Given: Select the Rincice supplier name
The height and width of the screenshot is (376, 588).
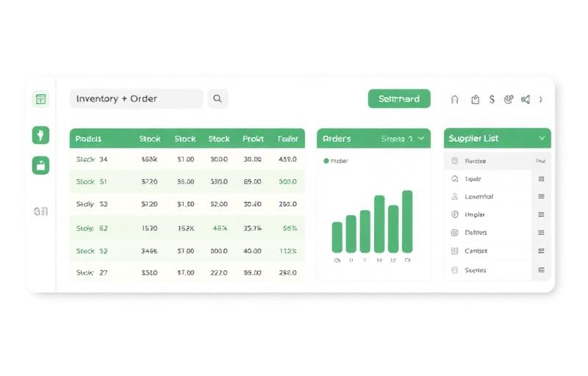Looking at the screenshot, I should click(x=476, y=161).
